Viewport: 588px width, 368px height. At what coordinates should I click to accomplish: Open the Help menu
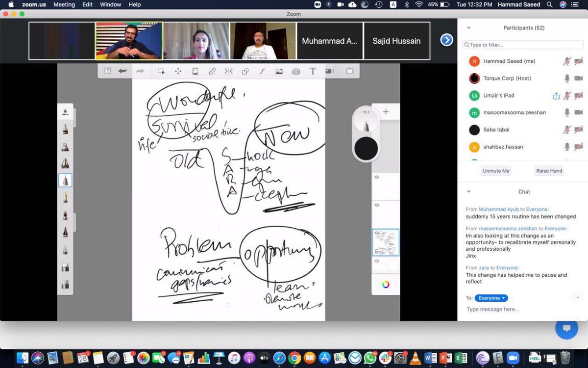tap(135, 4)
